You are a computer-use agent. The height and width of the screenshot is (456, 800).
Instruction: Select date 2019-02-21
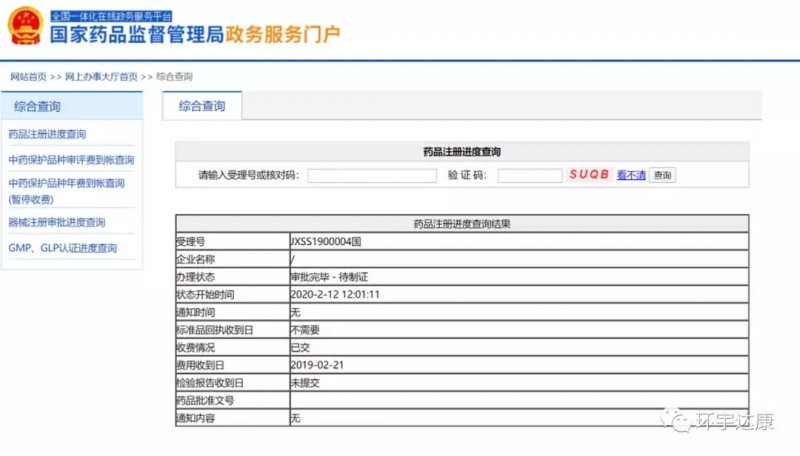point(317,365)
